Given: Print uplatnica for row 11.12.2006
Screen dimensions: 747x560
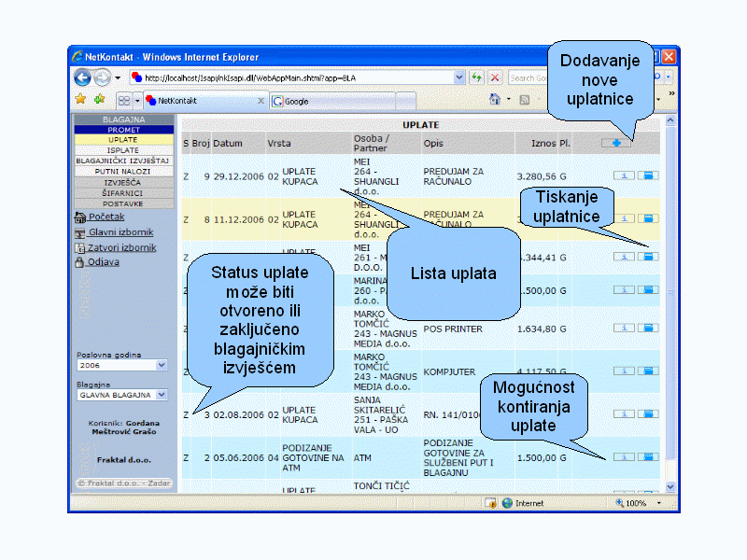Looking at the screenshot, I should point(648,218).
